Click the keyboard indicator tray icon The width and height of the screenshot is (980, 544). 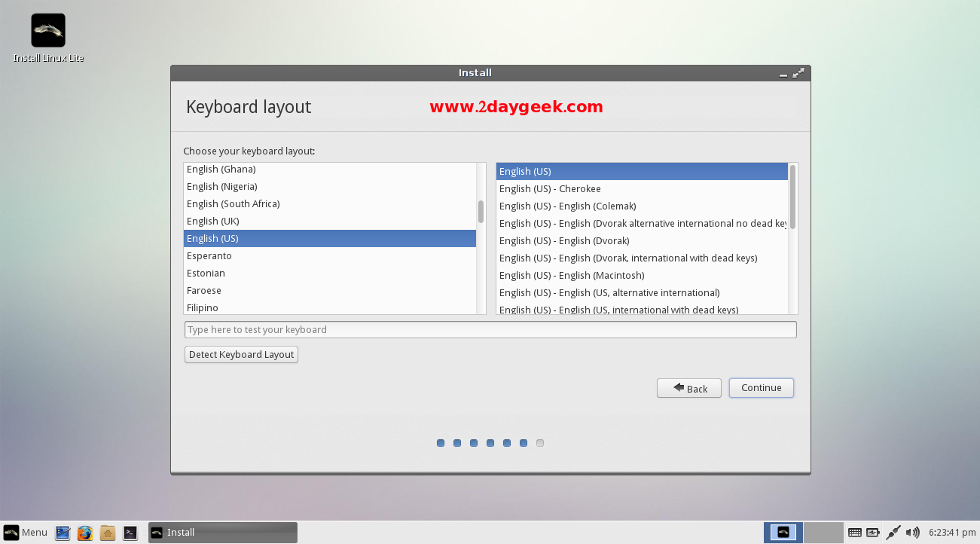coord(854,533)
